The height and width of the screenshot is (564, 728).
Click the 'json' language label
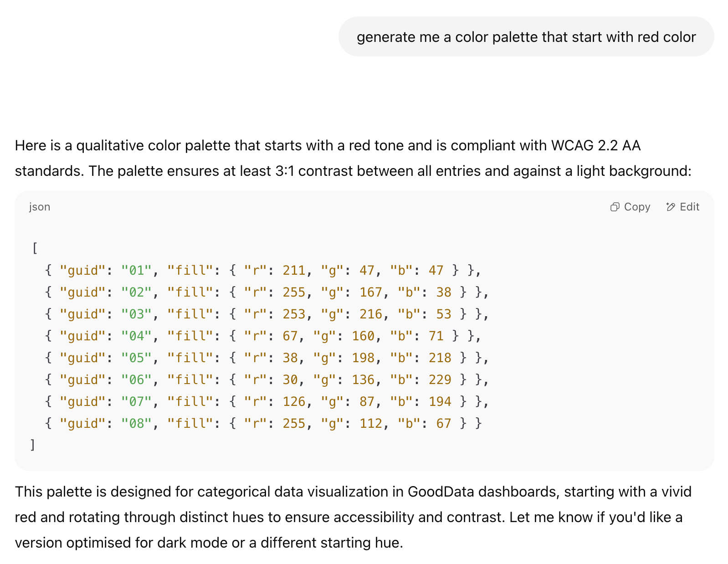click(39, 207)
